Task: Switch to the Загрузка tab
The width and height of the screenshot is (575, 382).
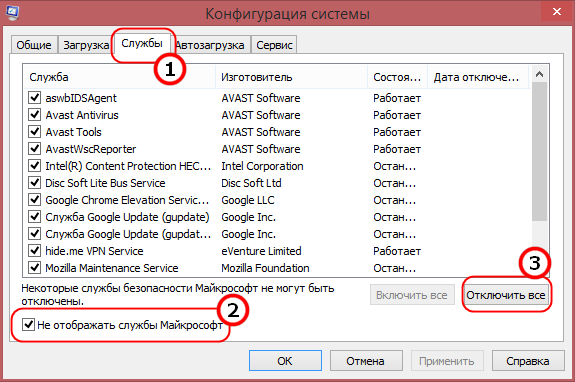Action: pos(86,45)
